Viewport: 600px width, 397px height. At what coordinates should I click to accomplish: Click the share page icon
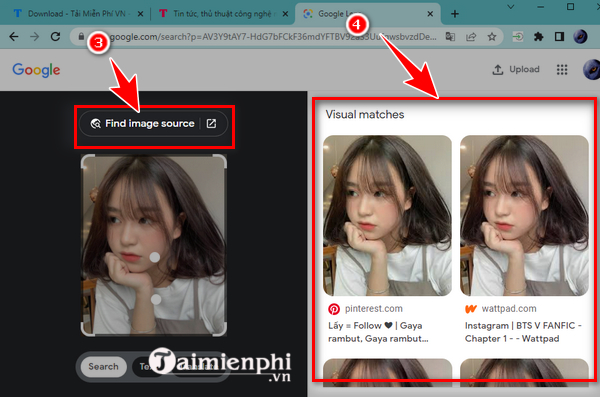click(x=471, y=37)
